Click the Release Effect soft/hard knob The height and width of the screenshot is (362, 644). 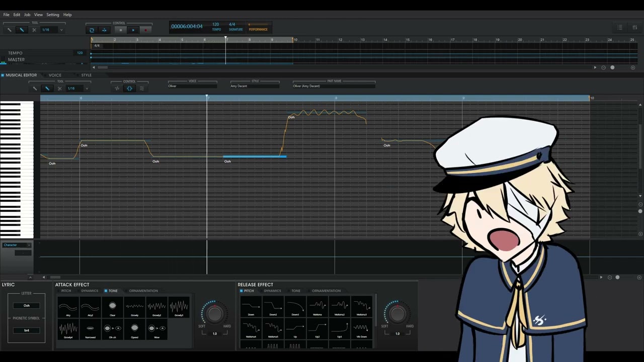(397, 314)
